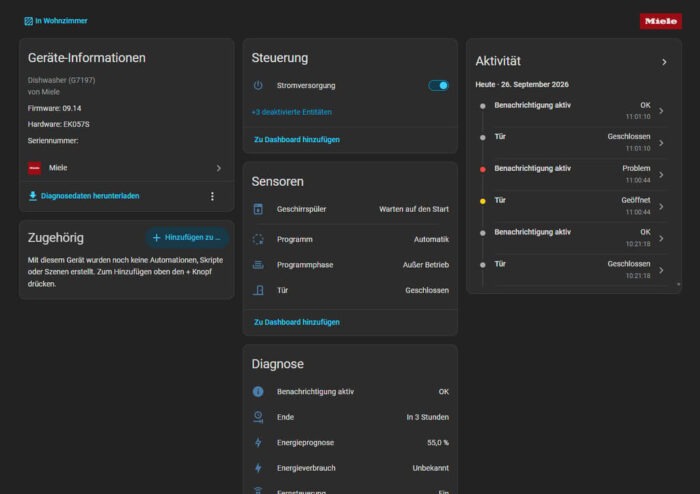Click the Aktivität card heading

(x=498, y=61)
